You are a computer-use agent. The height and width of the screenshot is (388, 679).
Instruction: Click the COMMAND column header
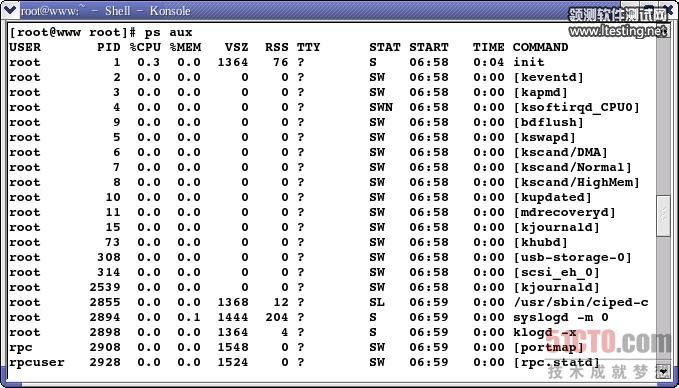(x=540, y=47)
